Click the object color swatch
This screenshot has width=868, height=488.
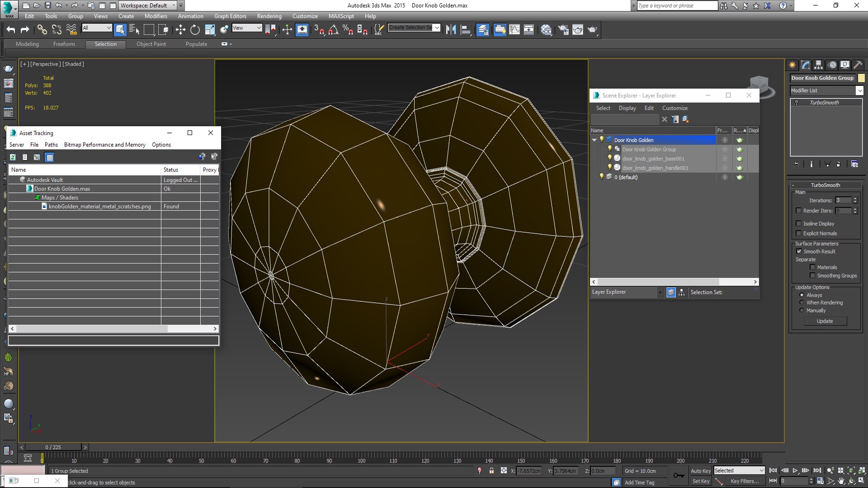[861, 78]
